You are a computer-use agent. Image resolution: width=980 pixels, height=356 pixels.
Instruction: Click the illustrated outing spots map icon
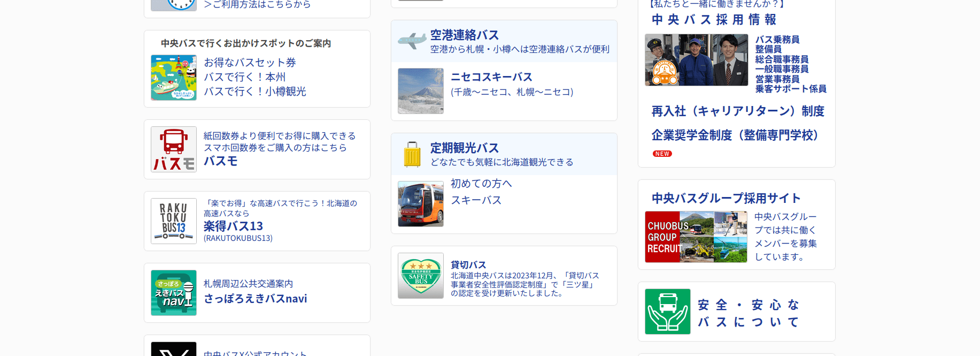tap(173, 78)
